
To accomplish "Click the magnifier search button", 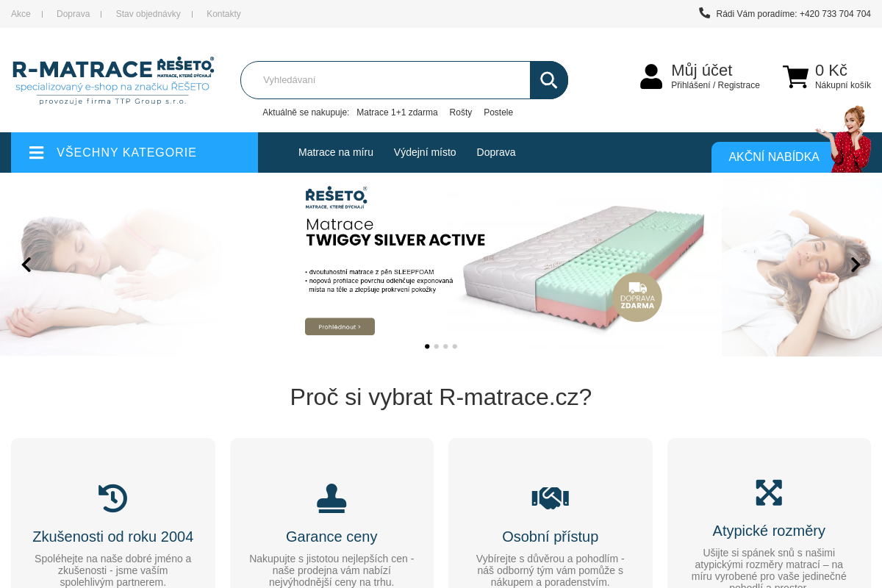I will point(549,80).
